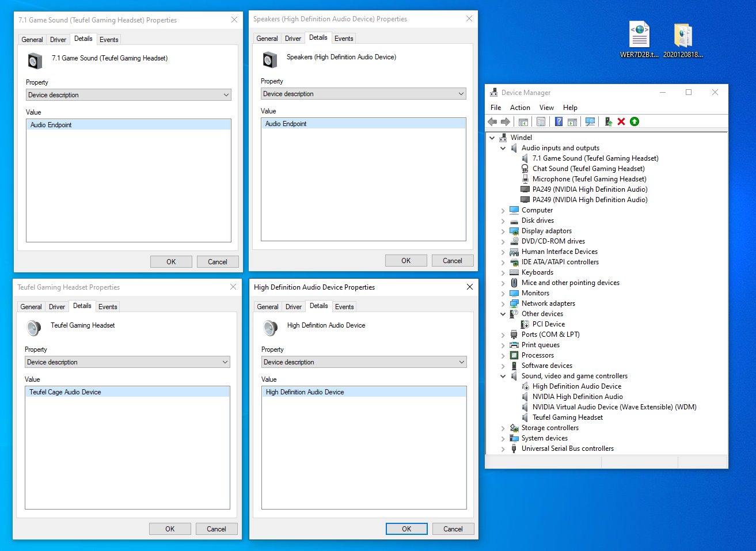This screenshot has width=756, height=551.
Task: Click the Back arrow in Device Manager toolbar
Action: point(492,121)
